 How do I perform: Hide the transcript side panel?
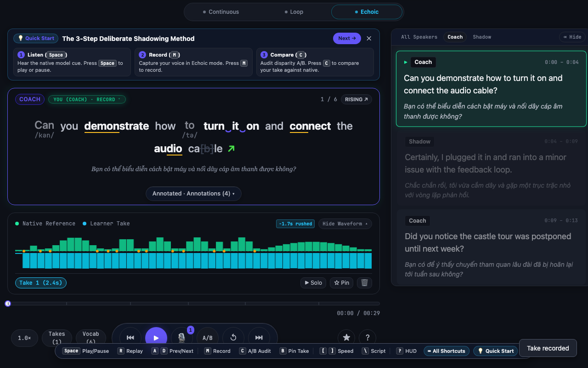point(572,37)
